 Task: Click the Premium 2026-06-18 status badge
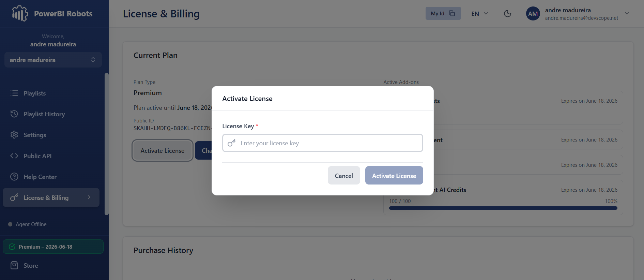(53, 247)
